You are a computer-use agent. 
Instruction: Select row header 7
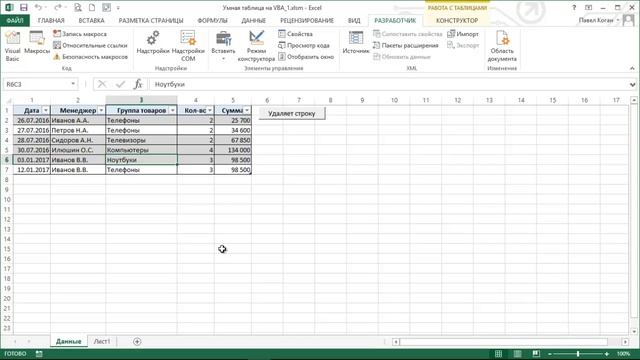[x=7, y=170]
